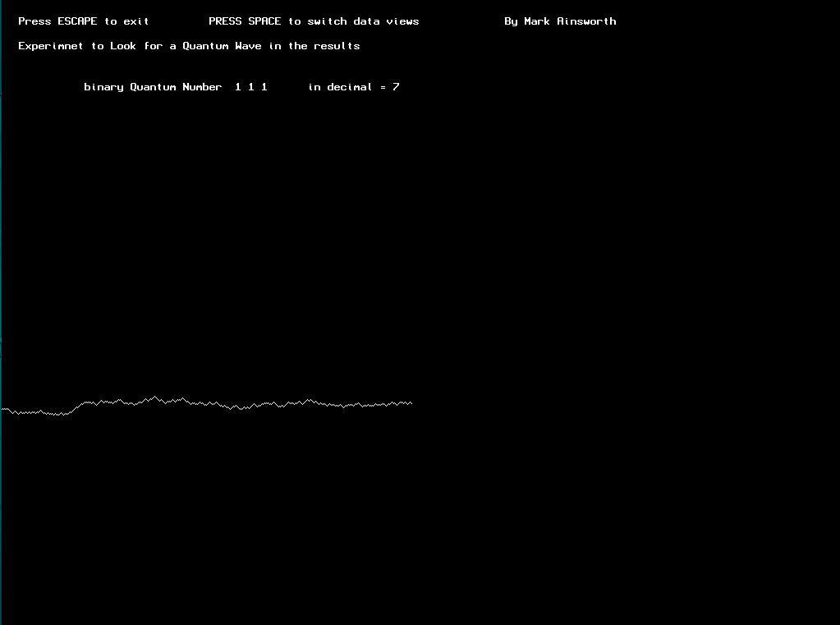Screen dimensions: 840x625
Task: Click the binary value '1 1 1'
Action: 251,87
